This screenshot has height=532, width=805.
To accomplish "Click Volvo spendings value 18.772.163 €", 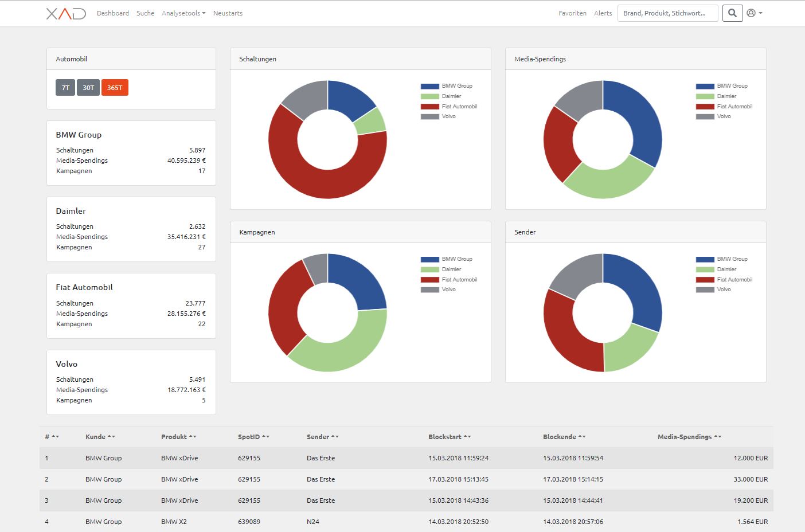I will 186,390.
